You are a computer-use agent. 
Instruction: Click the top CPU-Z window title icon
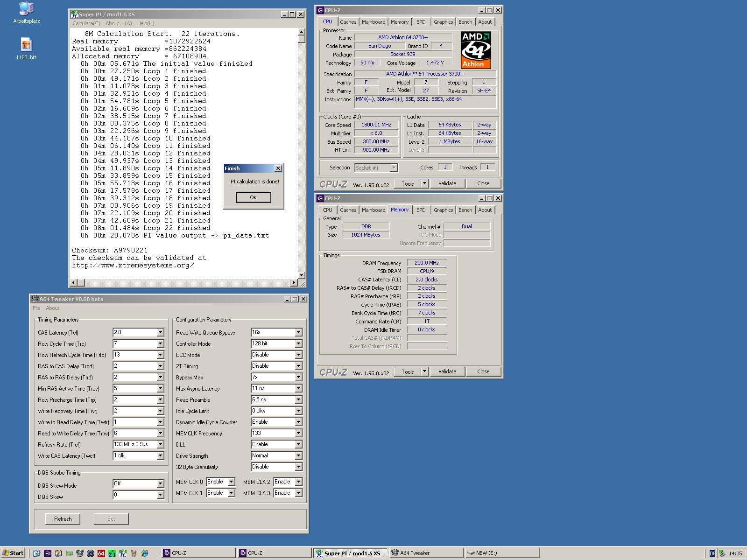click(x=320, y=10)
